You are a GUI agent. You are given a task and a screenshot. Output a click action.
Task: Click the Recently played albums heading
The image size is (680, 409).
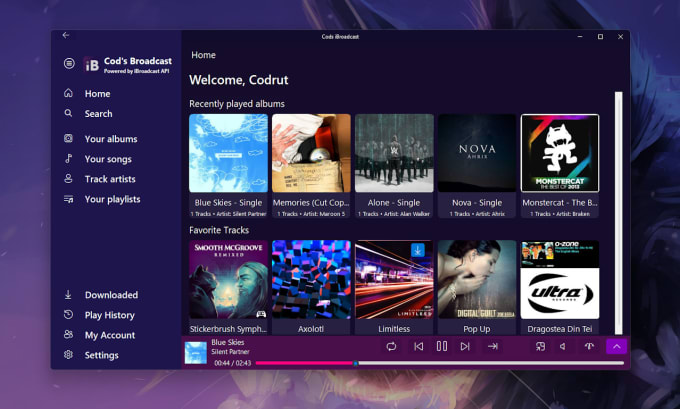237,104
